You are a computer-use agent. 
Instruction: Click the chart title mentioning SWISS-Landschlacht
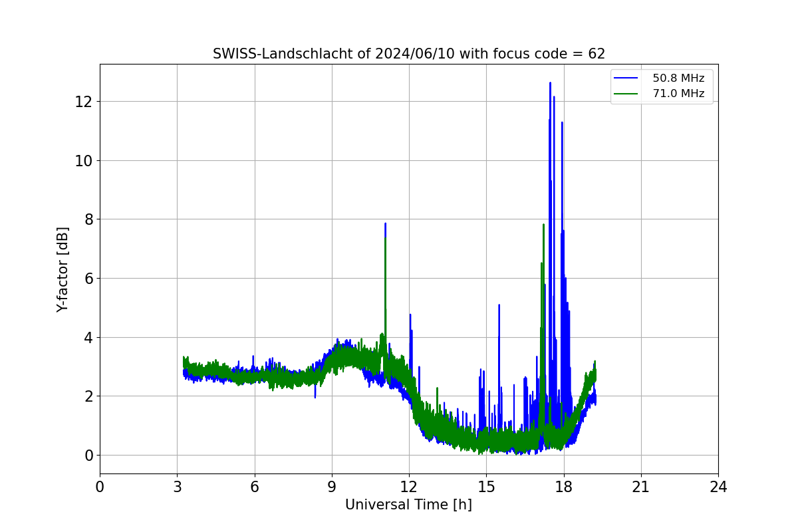click(409, 54)
